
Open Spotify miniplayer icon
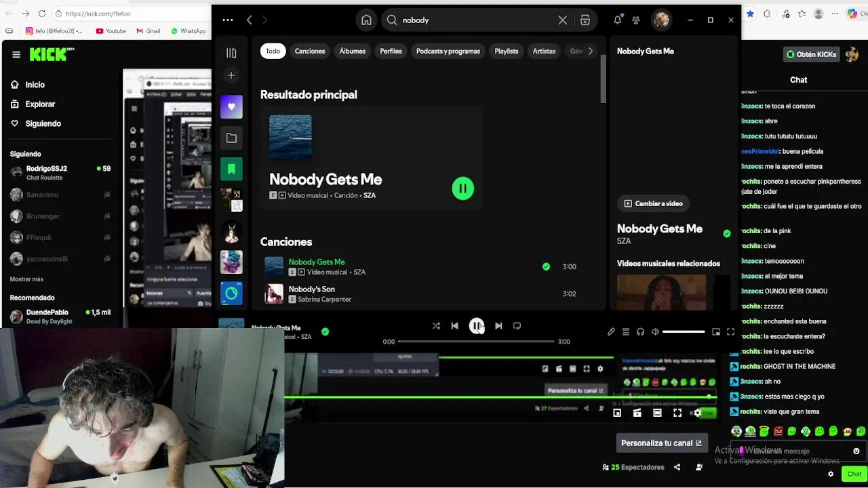click(x=716, y=332)
